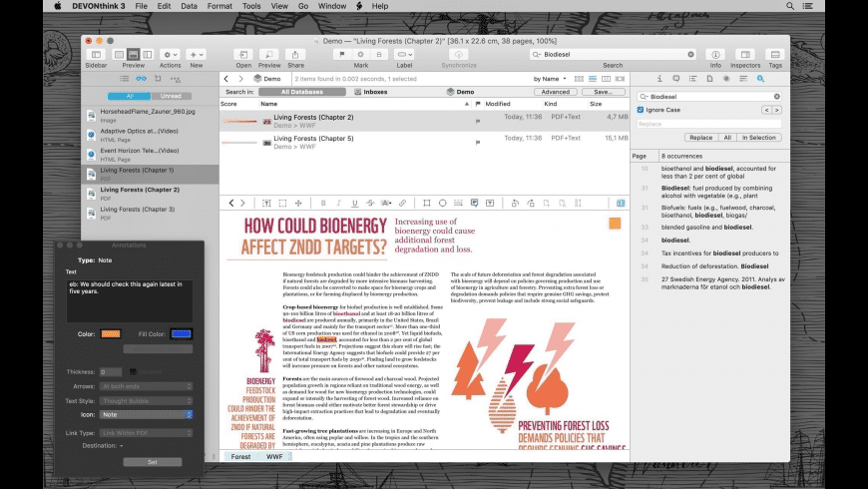Image resolution: width=868 pixels, height=489 pixels.
Task: Open the Inspectors panel icon
Action: coord(745,54)
